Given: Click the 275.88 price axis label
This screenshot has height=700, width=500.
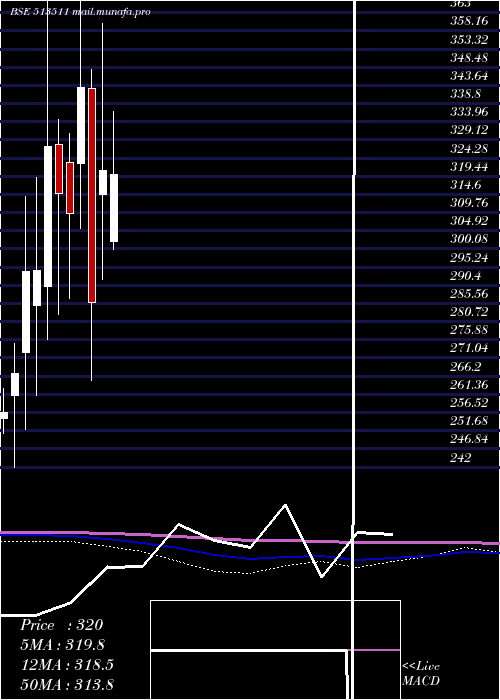Looking at the screenshot, I should click(x=469, y=330).
